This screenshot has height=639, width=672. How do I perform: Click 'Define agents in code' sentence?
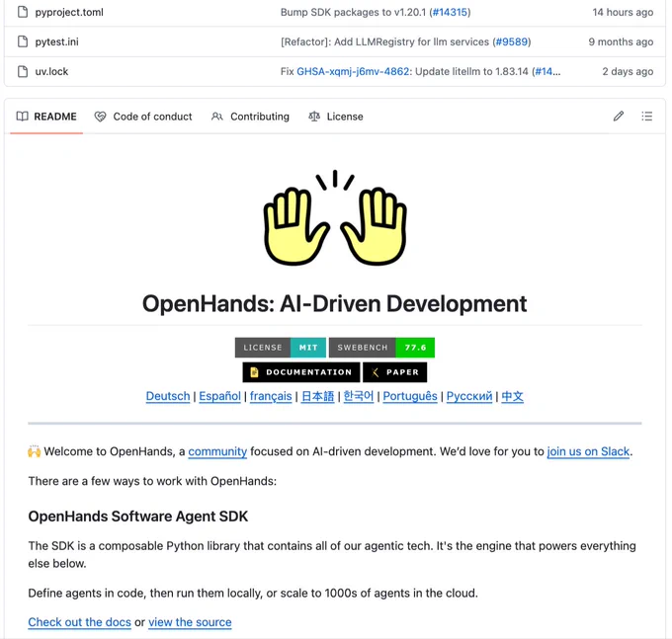point(253,593)
